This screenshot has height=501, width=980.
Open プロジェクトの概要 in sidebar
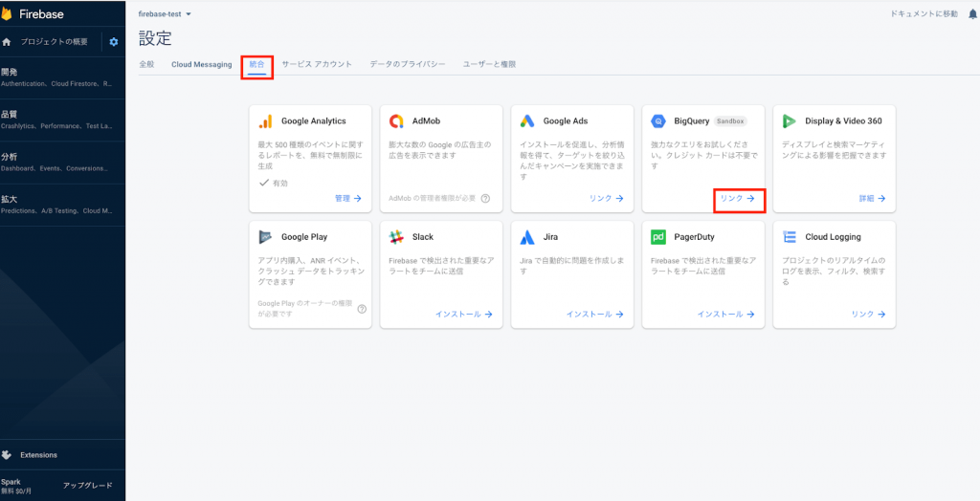click(54, 42)
